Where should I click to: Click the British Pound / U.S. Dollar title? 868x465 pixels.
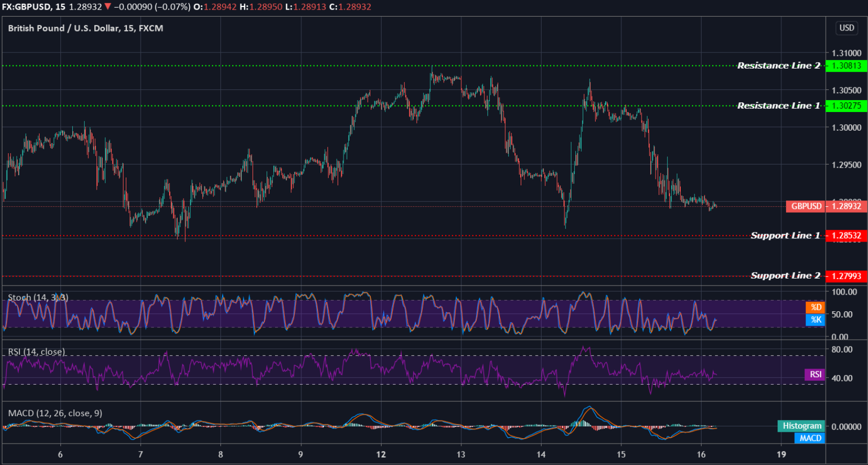(x=86, y=28)
